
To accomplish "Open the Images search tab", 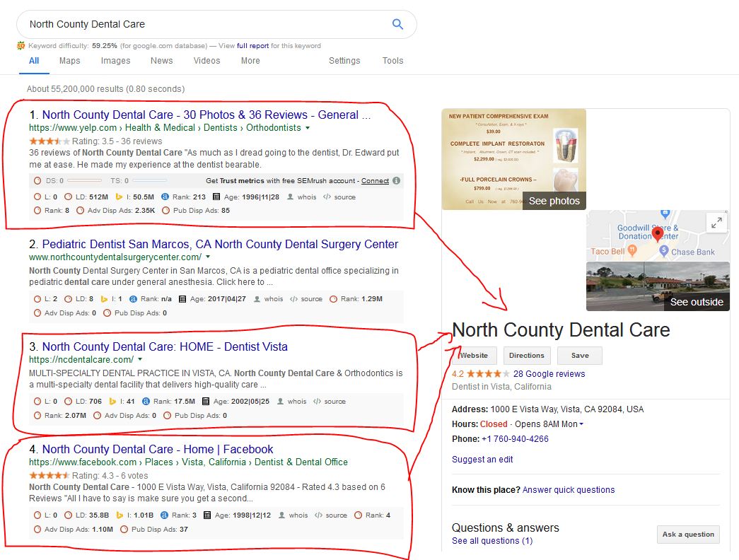I will tap(115, 61).
